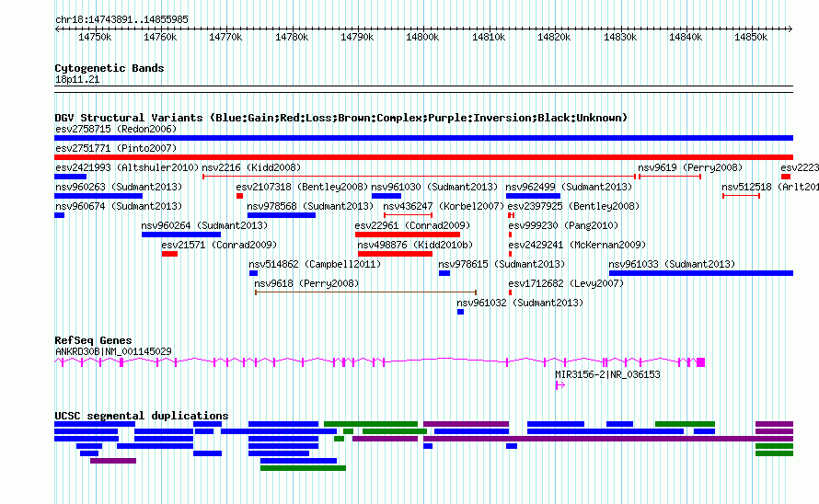Open the esv22961 (Conrad2009) variant
The image size is (819, 504).
coord(412,225)
